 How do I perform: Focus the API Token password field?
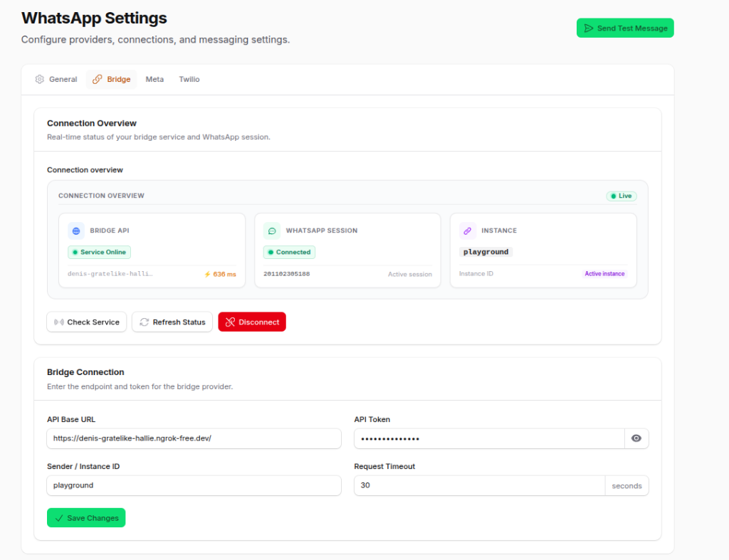point(489,439)
